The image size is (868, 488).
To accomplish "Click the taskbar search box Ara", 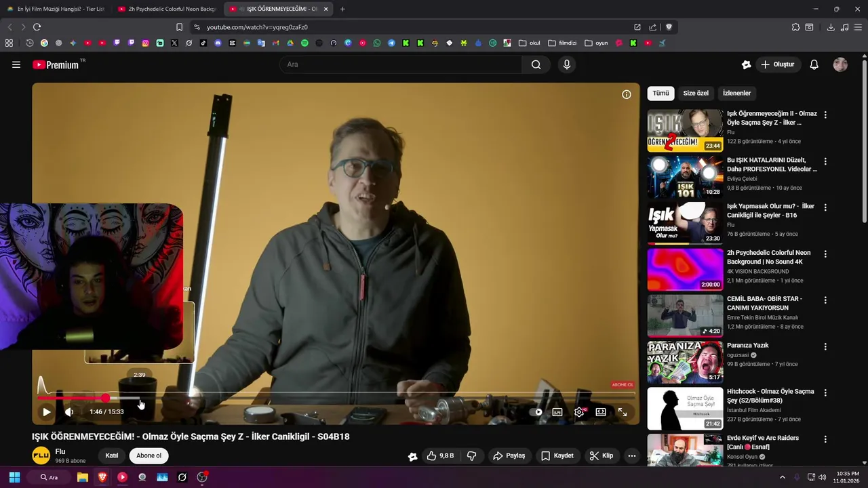I will tap(49, 477).
